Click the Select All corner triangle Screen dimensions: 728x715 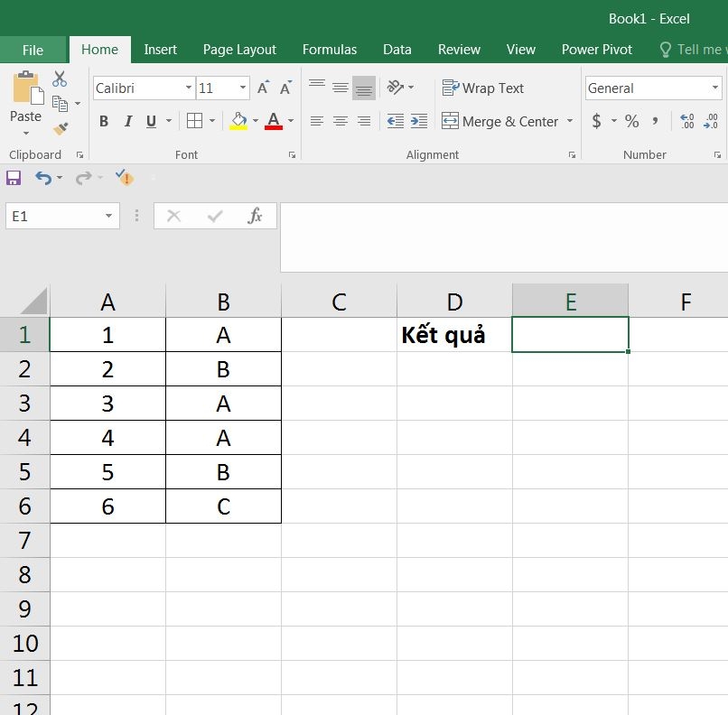coord(33,302)
